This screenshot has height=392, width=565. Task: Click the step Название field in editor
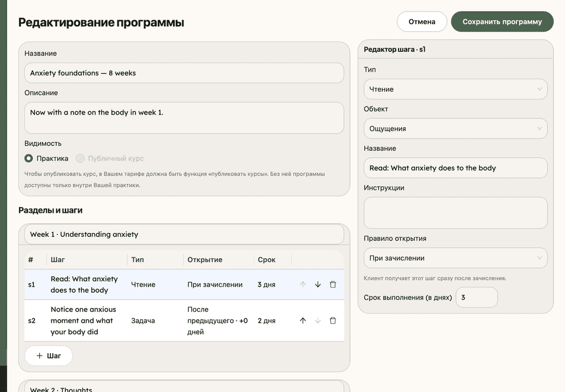455,168
